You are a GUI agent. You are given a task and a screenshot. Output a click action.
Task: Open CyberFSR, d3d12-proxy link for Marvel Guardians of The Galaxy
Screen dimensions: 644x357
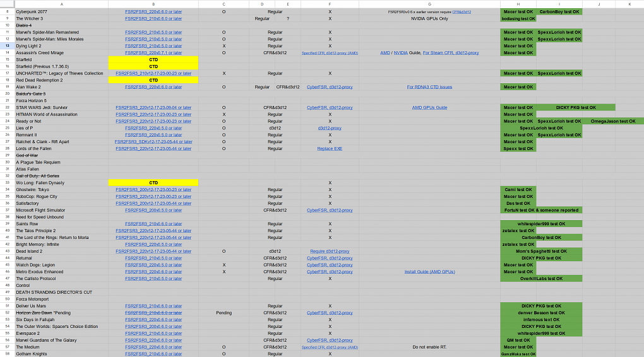pyautogui.click(x=330, y=340)
